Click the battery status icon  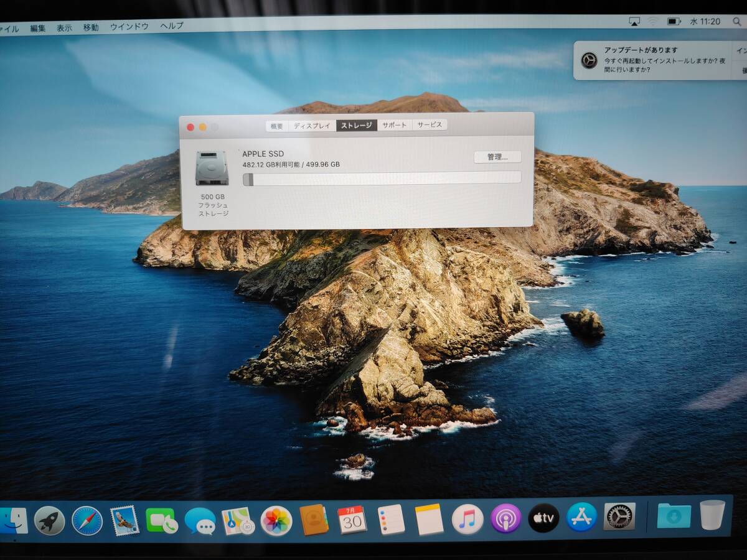tap(674, 22)
